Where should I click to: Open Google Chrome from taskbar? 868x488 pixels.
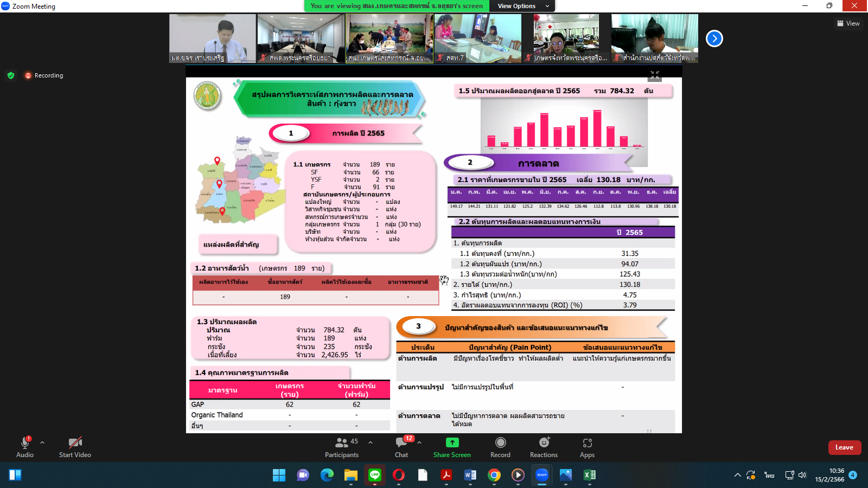pyautogui.click(x=494, y=475)
